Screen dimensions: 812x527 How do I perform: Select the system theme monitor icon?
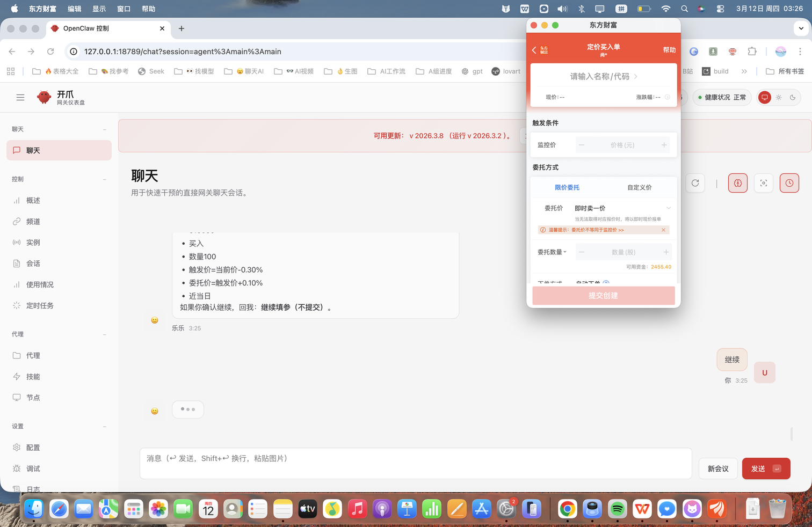[x=764, y=97]
